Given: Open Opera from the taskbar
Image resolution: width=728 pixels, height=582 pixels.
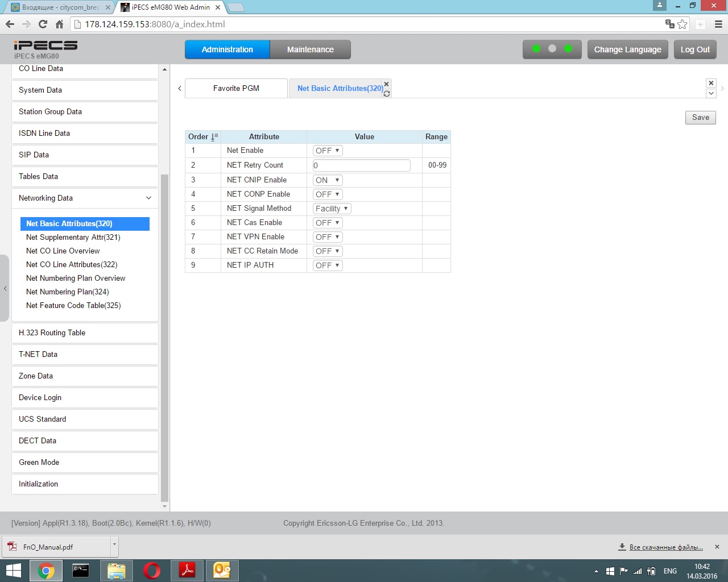Looking at the screenshot, I should [152, 570].
